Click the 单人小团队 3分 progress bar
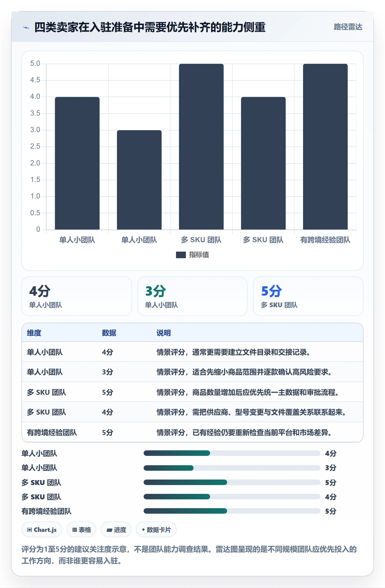 (x=232, y=468)
